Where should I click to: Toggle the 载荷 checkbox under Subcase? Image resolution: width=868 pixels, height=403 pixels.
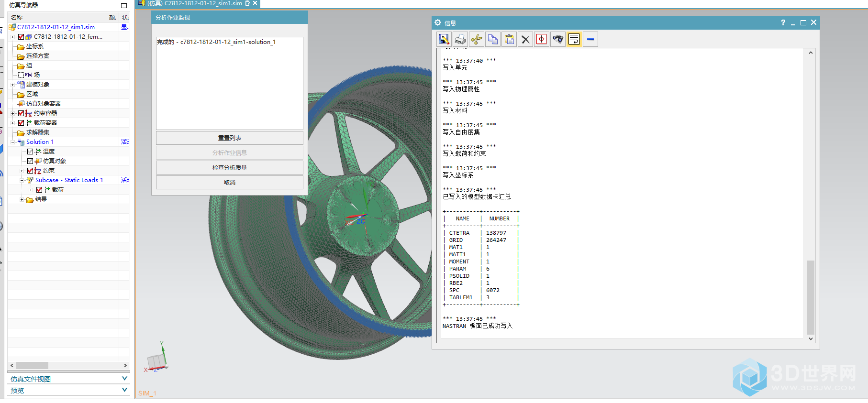click(39, 190)
